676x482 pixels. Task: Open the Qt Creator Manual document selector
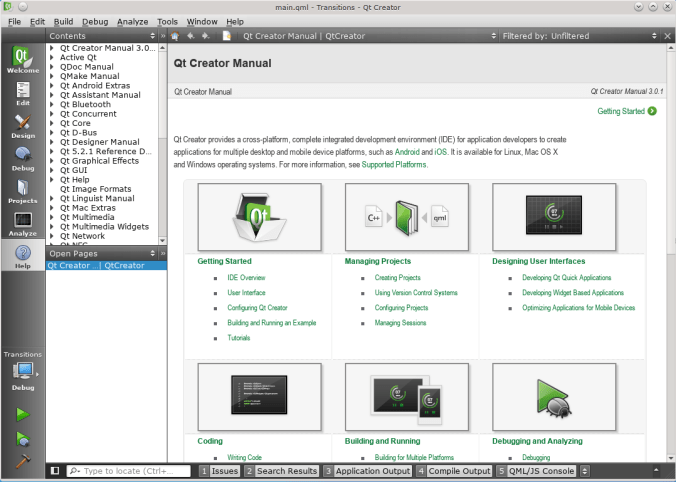[369, 36]
